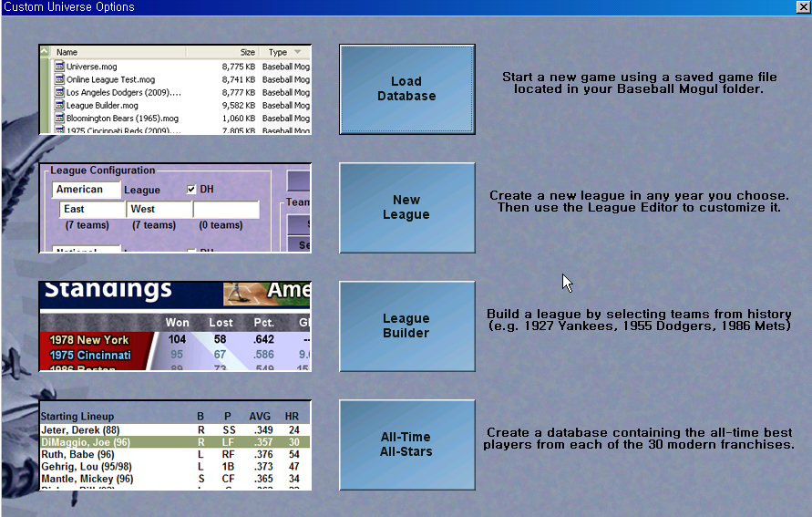The image size is (812, 517).
Task: Click the '1975 Cincinnati' standings row
Action: [175, 355]
